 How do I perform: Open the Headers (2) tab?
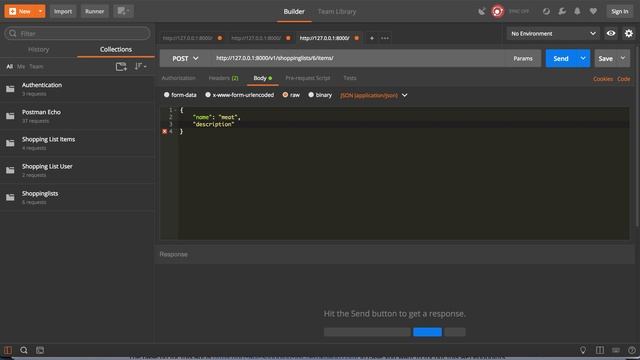pyautogui.click(x=223, y=78)
